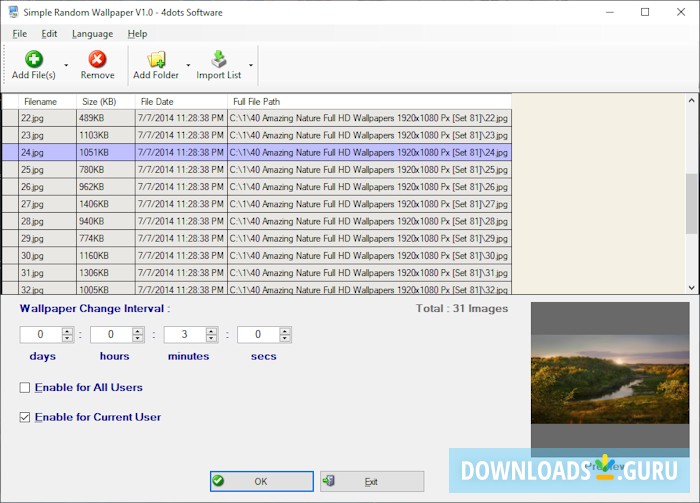
Task: Click the green check icon on OK
Action: pos(220,481)
